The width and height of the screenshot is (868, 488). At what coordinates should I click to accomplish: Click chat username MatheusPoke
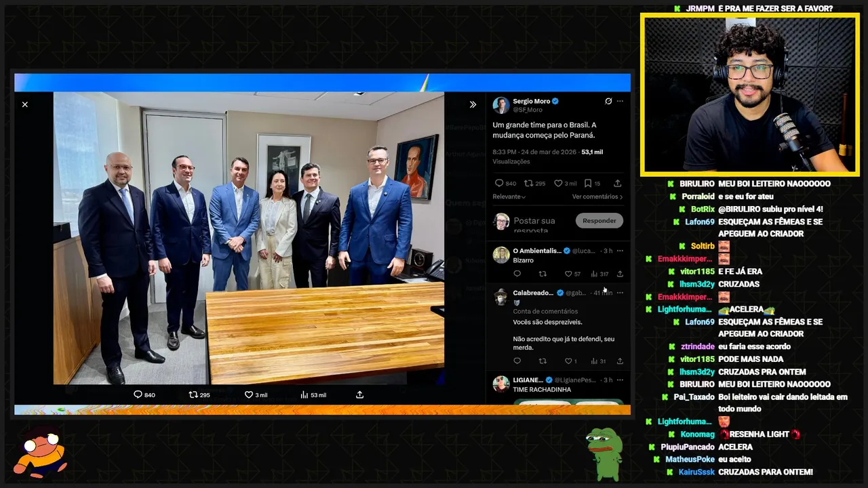[x=690, y=460]
